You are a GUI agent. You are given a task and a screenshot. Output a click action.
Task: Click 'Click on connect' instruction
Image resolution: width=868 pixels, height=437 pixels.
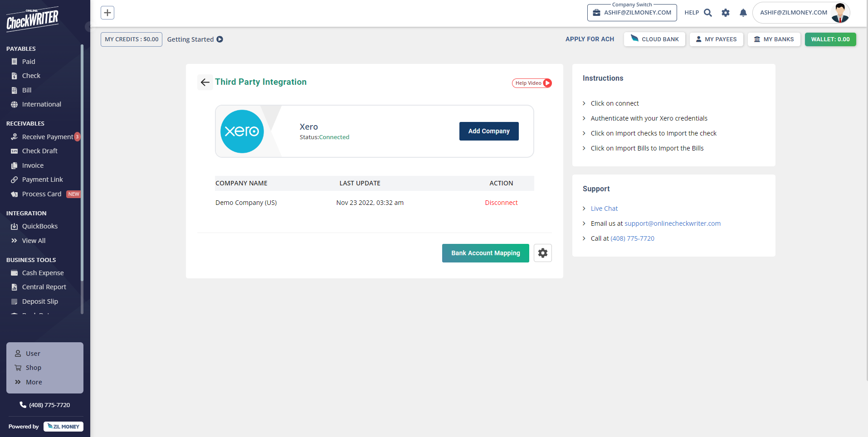pos(614,103)
